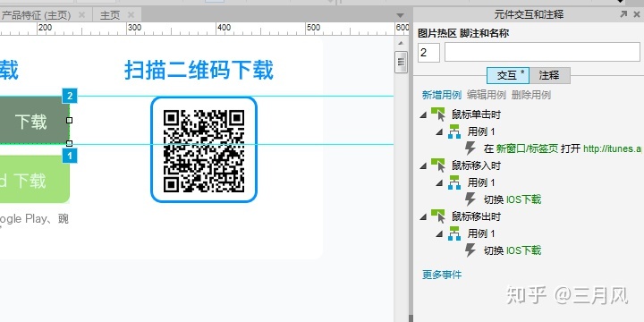Collapse 用例 1 under 鼠标单击时
This screenshot has width=644, height=322.
pyautogui.click(x=439, y=132)
